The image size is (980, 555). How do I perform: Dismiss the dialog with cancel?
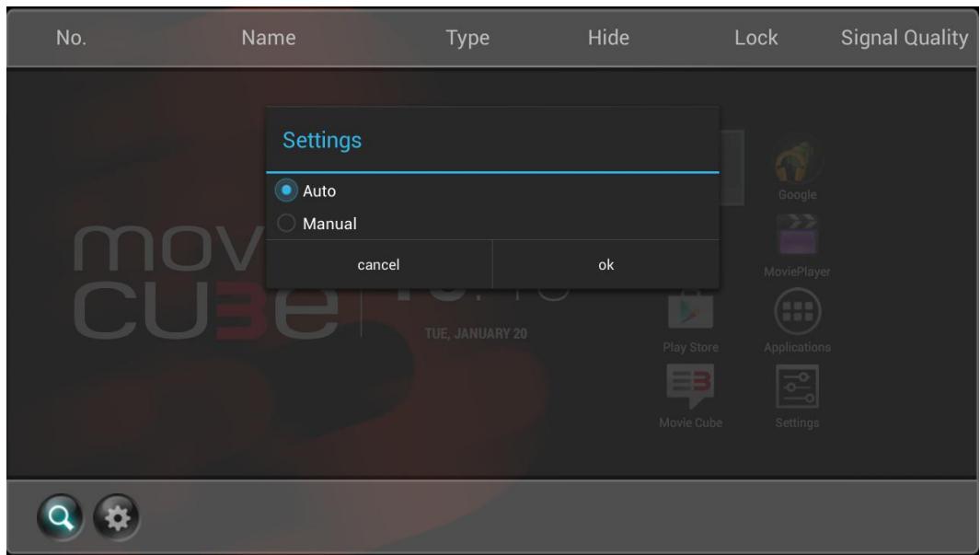pos(379,264)
